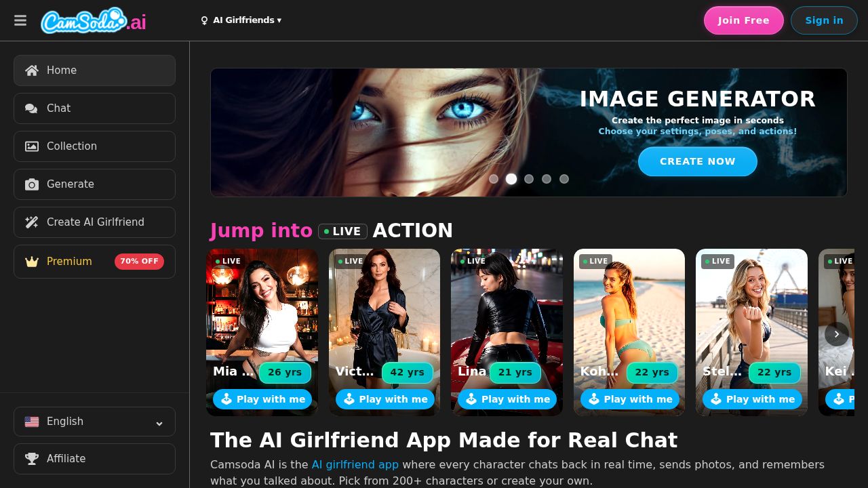The width and height of the screenshot is (868, 488).
Task: Click the CamSoda.ai logo
Action: pyautogui.click(x=94, y=20)
